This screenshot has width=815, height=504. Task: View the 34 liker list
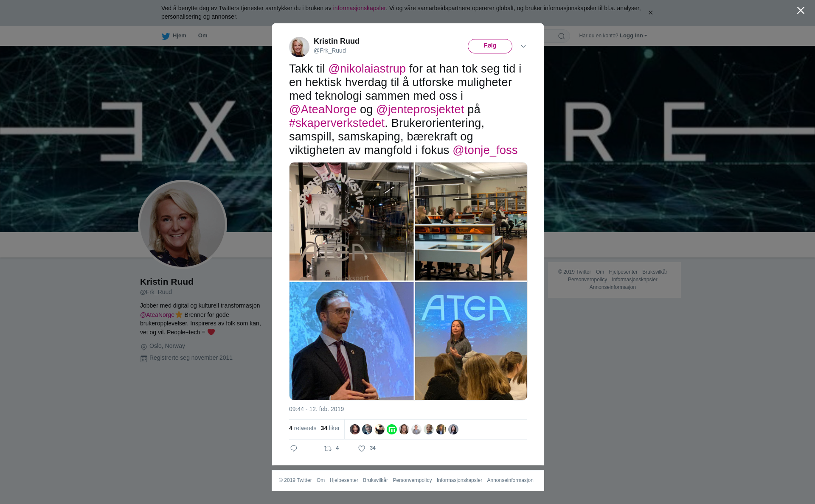(330, 428)
